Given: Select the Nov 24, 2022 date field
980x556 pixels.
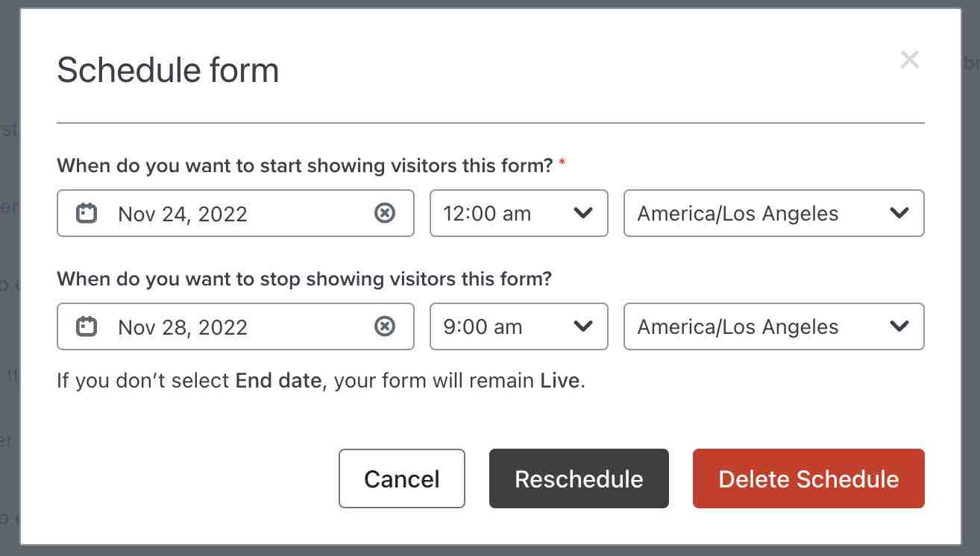Looking at the screenshot, I should (x=183, y=213).
